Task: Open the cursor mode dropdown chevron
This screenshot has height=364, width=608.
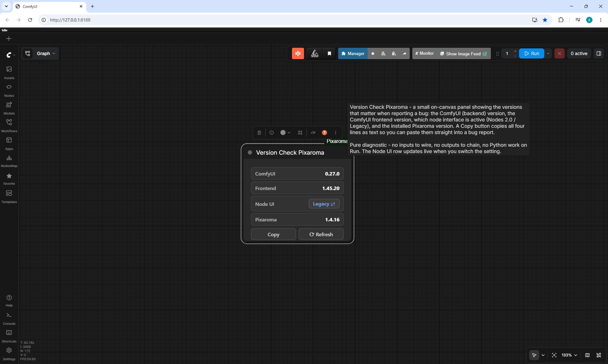Action: (543, 355)
